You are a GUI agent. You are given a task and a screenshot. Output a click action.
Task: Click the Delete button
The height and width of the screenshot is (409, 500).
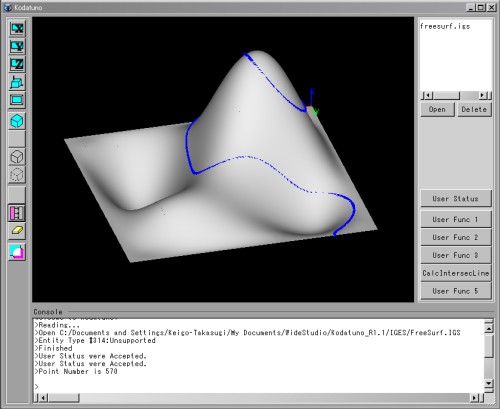[474, 109]
